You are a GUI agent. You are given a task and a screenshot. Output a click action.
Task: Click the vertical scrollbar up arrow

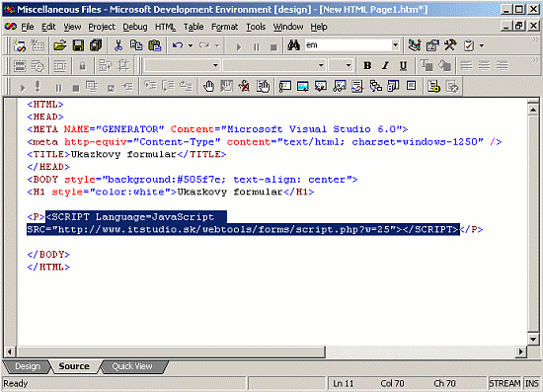[533, 110]
